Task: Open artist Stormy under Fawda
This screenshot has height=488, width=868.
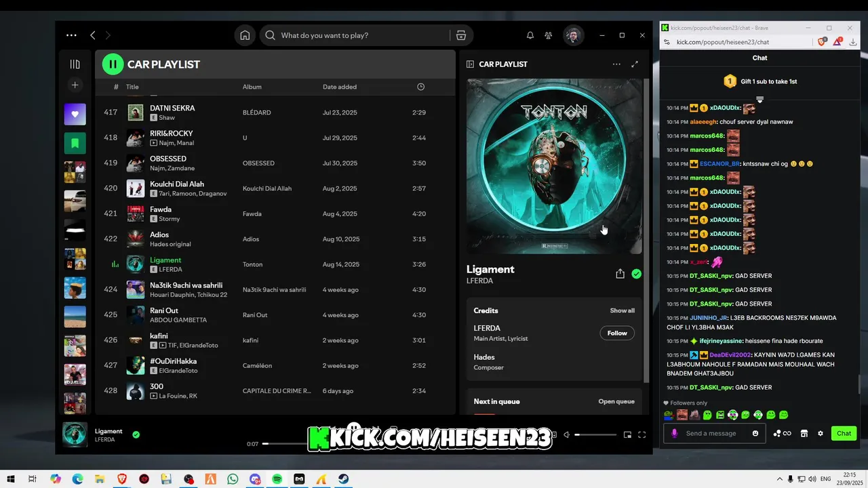Action: click(170, 219)
